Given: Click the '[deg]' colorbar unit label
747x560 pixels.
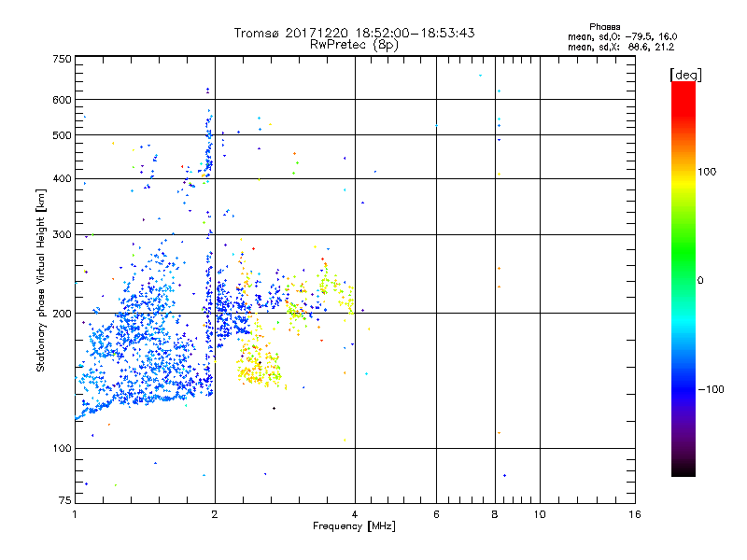Looking at the screenshot, I should [685, 76].
